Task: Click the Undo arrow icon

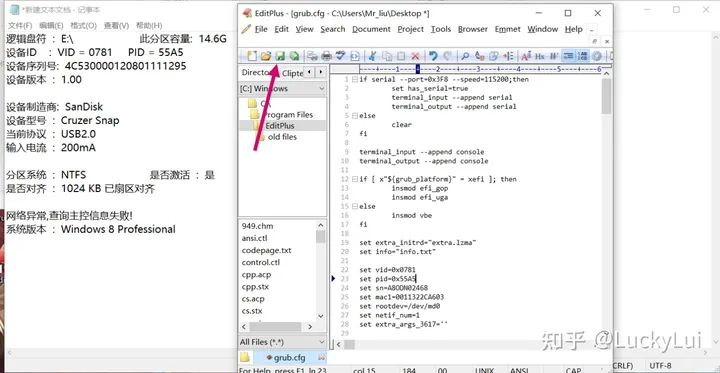Action: click(x=433, y=56)
